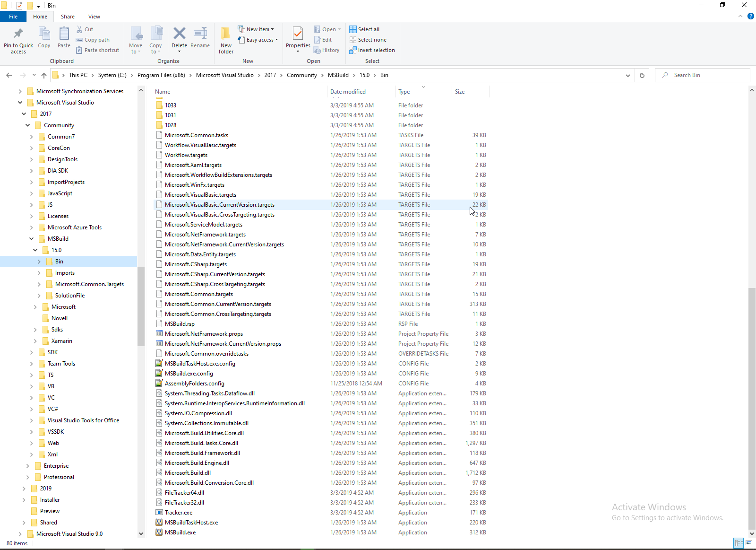Image resolution: width=756 pixels, height=550 pixels.
Task: Open the Help icon
Action: [751, 16]
